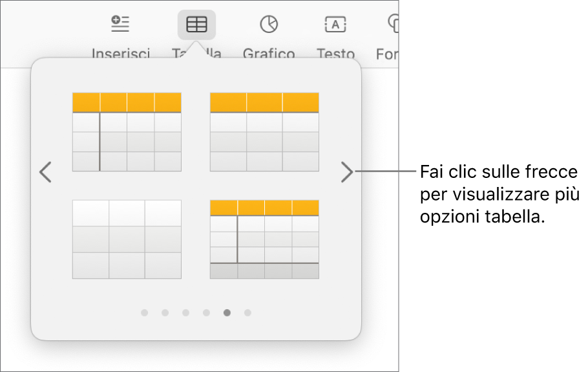
Task: Select table style with header and footer rows
Action: click(x=264, y=239)
